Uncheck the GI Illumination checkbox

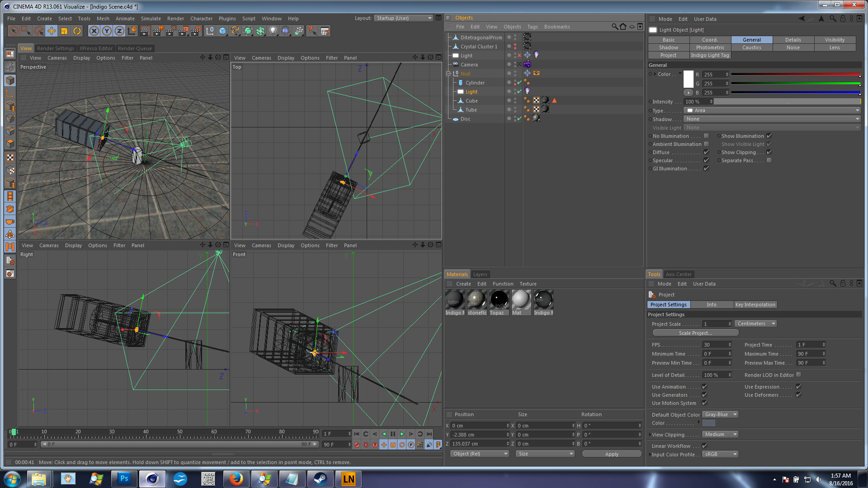pyautogui.click(x=706, y=169)
